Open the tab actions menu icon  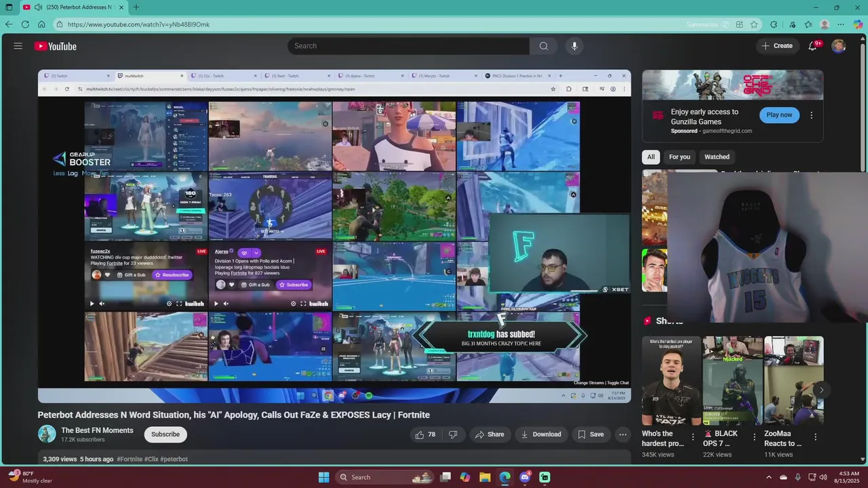9,7
